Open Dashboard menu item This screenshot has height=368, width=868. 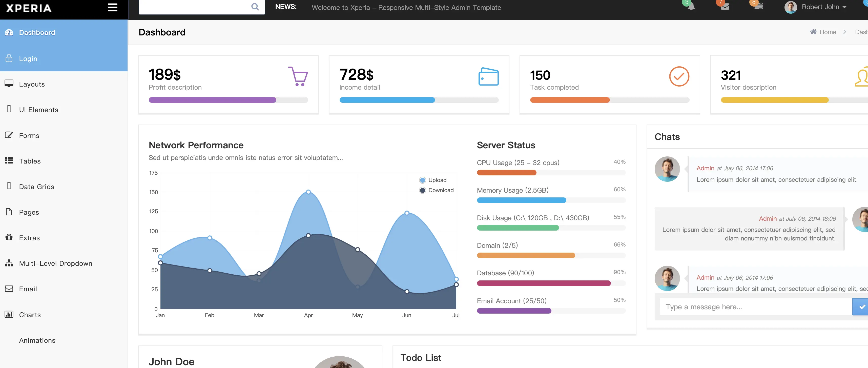(x=64, y=32)
